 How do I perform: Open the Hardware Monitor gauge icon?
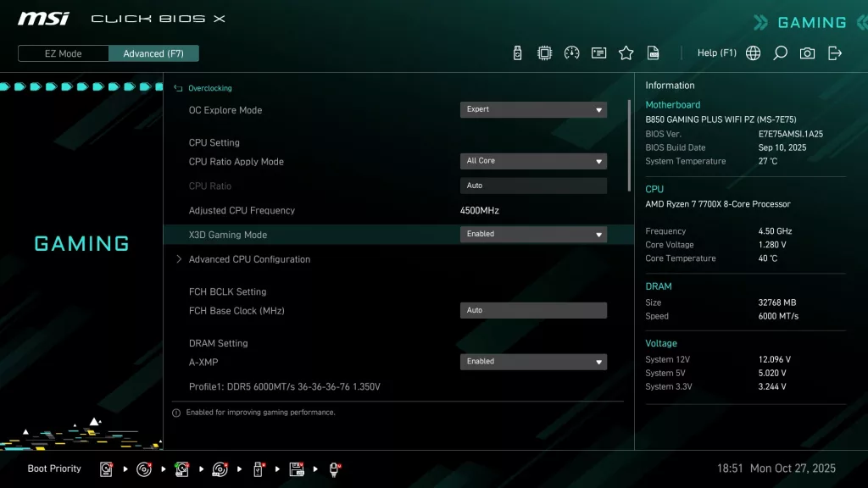tap(570, 53)
